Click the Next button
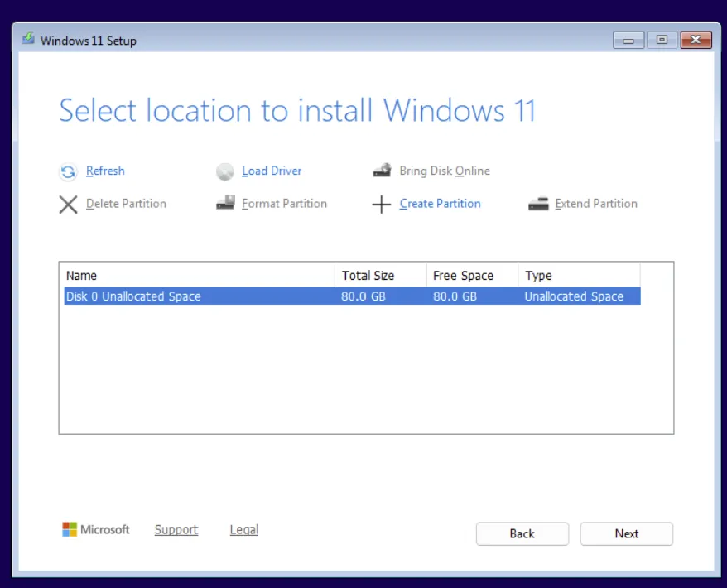This screenshot has width=727, height=588. coord(626,533)
